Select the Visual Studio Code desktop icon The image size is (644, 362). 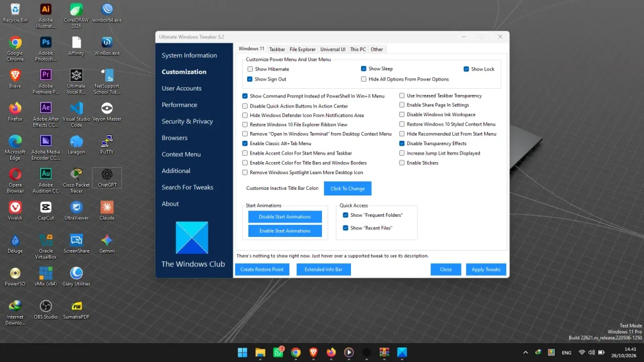76,114
